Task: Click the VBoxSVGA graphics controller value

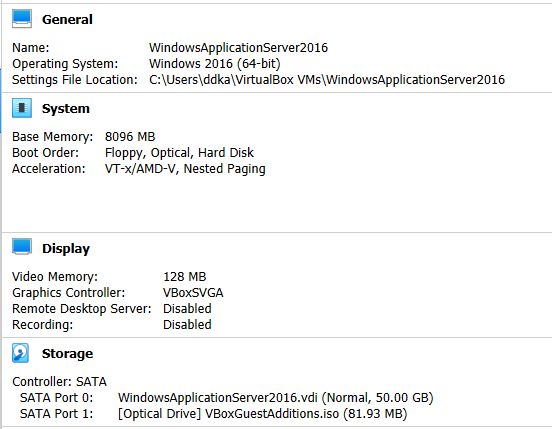Action: click(193, 293)
